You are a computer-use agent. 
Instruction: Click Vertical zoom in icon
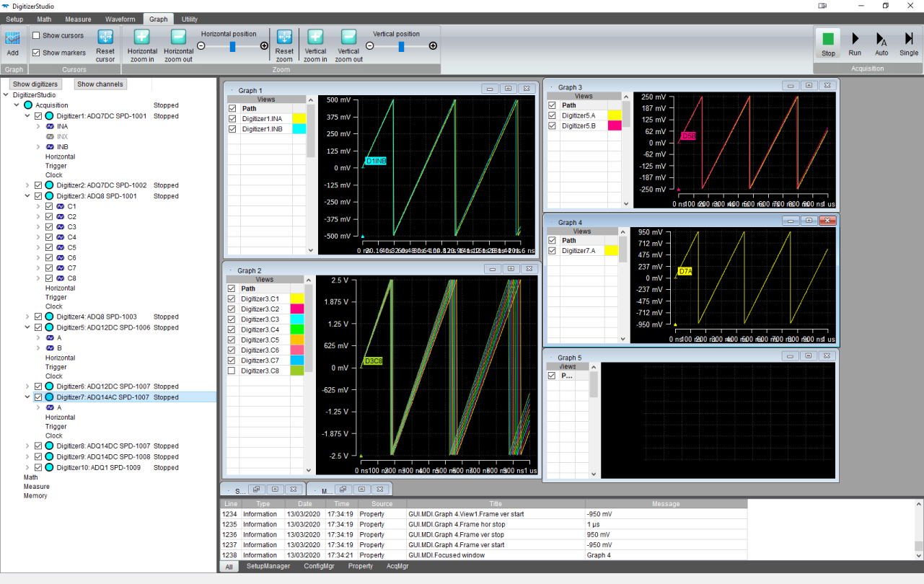tap(315, 38)
